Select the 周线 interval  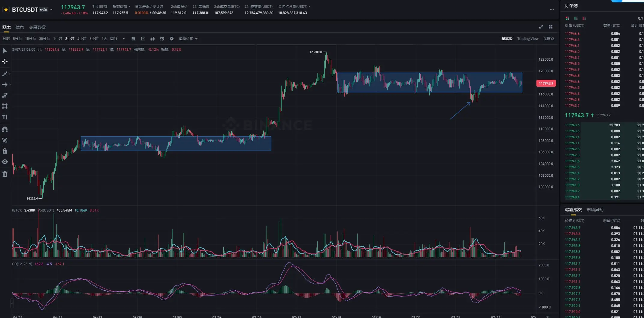point(114,39)
